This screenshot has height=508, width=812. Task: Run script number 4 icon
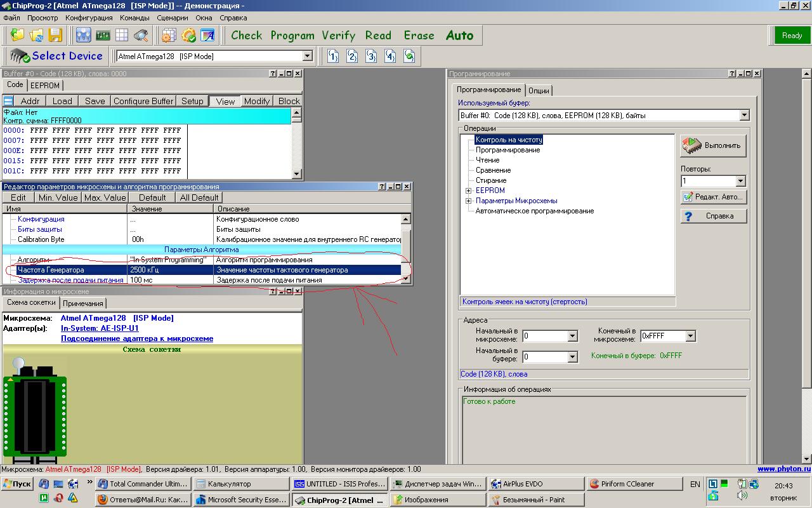tap(390, 57)
